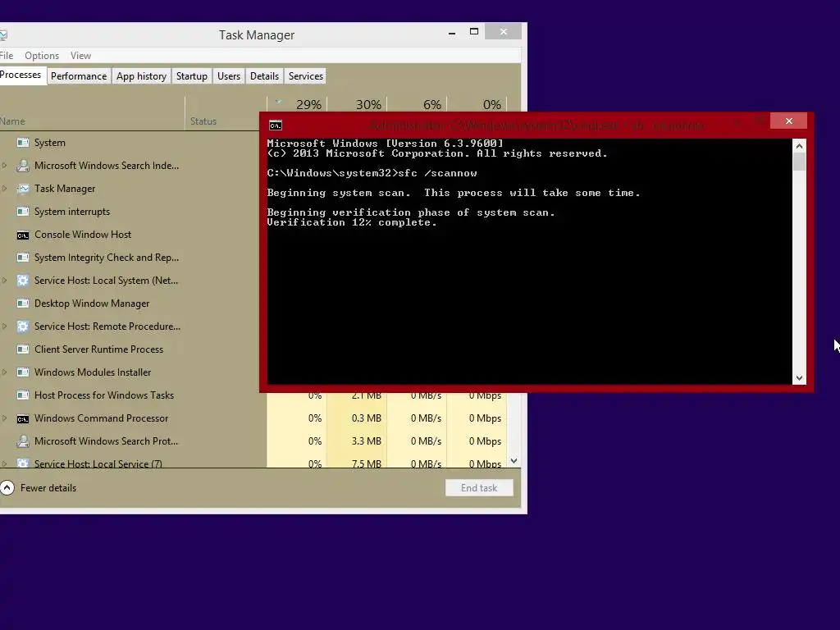Screen dimensions: 840x630
Task: Click the System Integrity Check icon
Action: [x=22, y=258]
